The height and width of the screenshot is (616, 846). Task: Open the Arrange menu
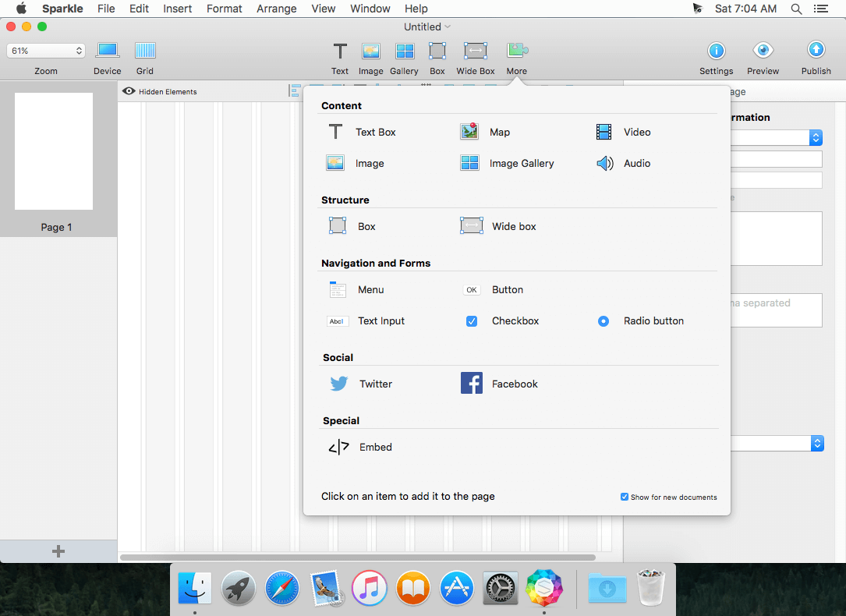tap(276, 9)
